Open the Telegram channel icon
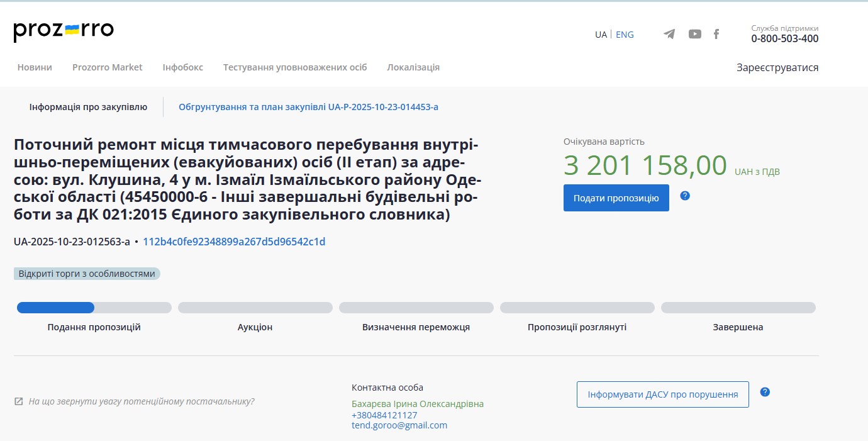 click(669, 34)
